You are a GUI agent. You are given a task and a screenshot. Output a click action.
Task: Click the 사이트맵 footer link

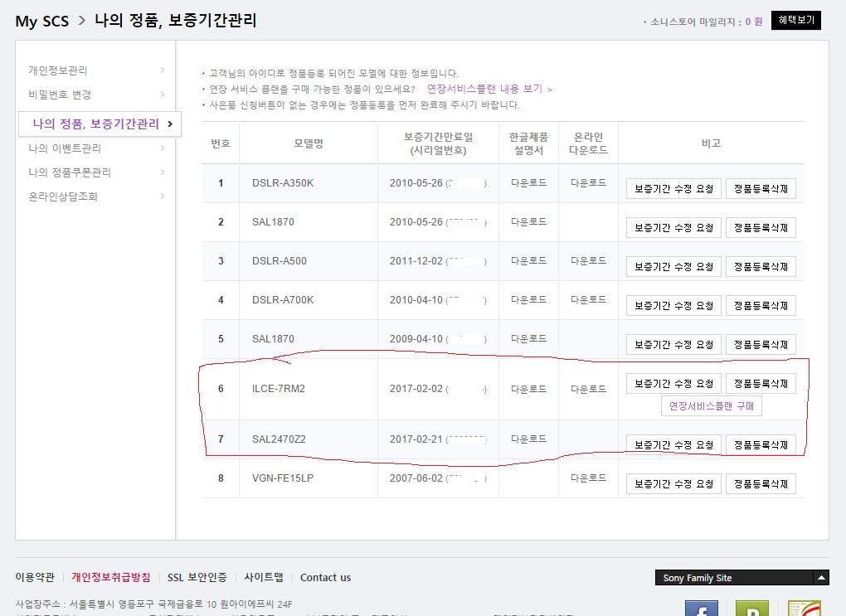click(x=264, y=578)
